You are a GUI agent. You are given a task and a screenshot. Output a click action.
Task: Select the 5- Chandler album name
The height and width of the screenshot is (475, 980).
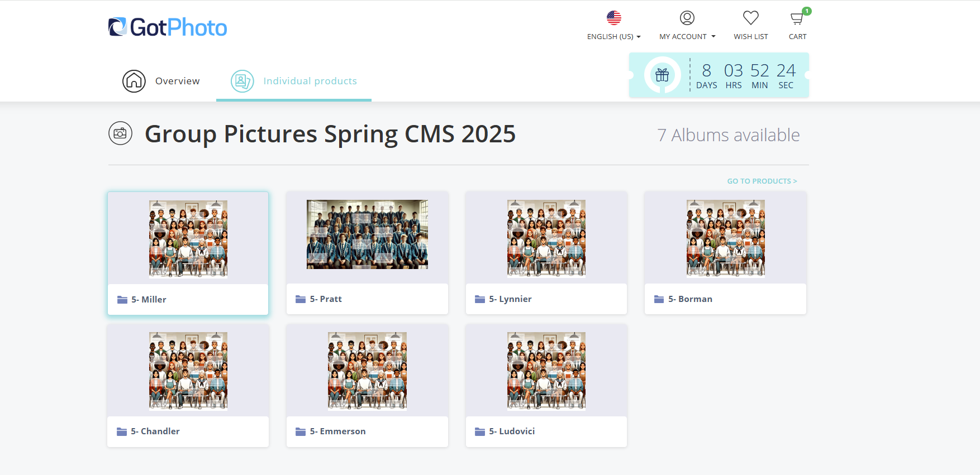coord(155,431)
